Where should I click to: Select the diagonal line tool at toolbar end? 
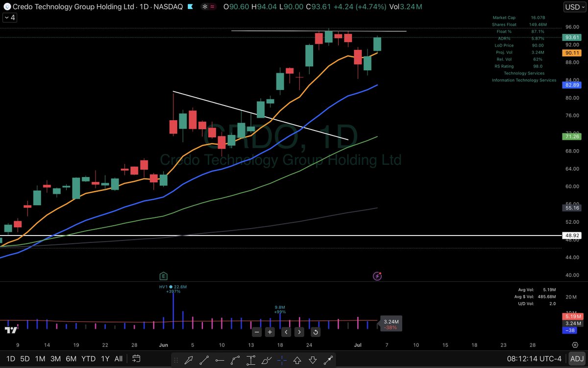pos(328,360)
